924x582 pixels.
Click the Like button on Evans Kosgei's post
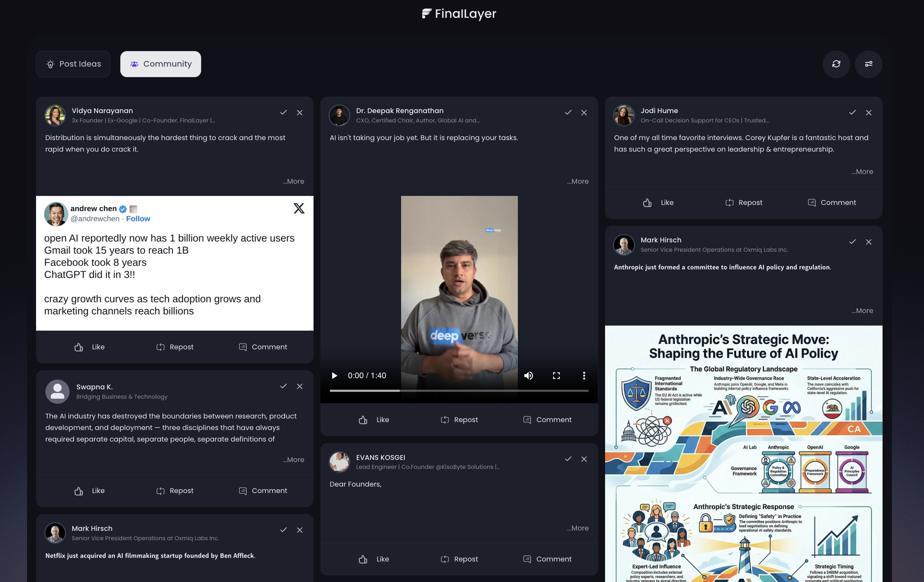[373, 559]
